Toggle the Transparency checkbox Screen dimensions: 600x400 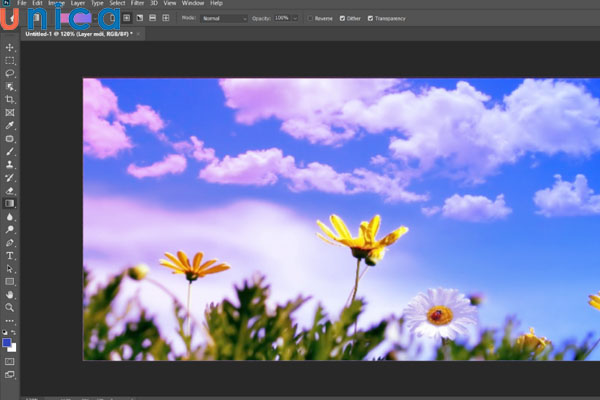click(x=371, y=18)
